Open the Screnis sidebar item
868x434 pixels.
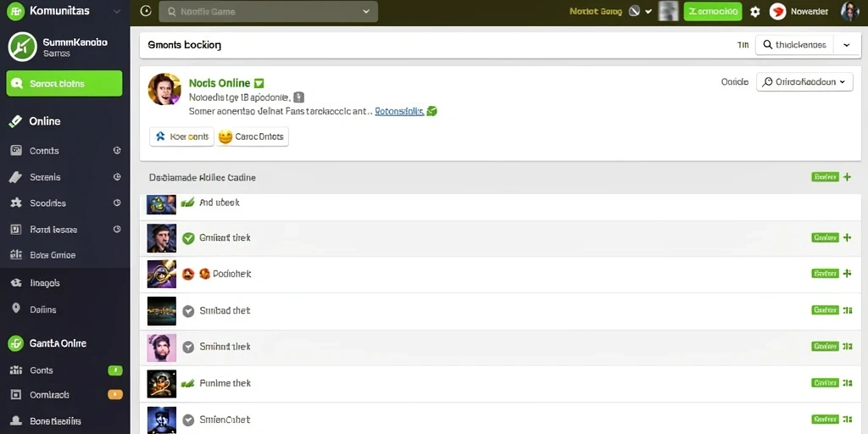pyautogui.click(x=45, y=177)
